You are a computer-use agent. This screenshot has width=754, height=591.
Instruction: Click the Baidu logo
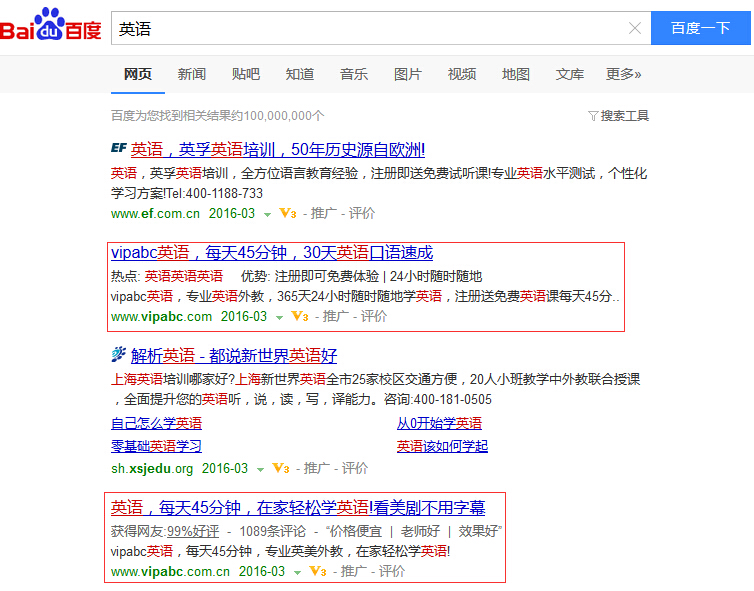click(51, 27)
